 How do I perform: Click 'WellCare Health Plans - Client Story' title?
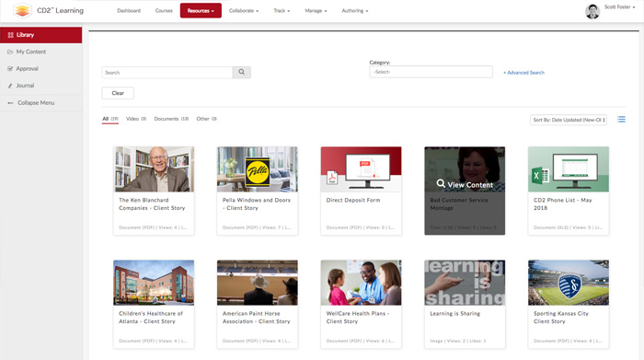click(x=358, y=318)
